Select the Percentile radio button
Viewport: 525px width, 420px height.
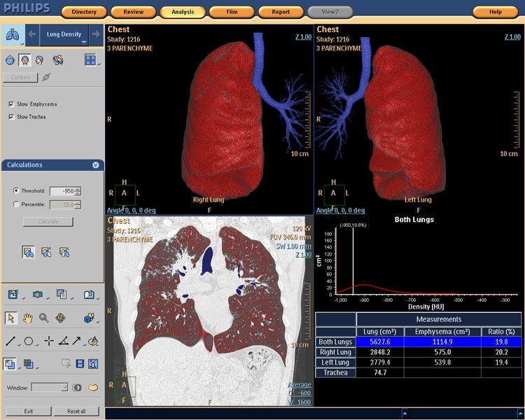[x=15, y=204]
